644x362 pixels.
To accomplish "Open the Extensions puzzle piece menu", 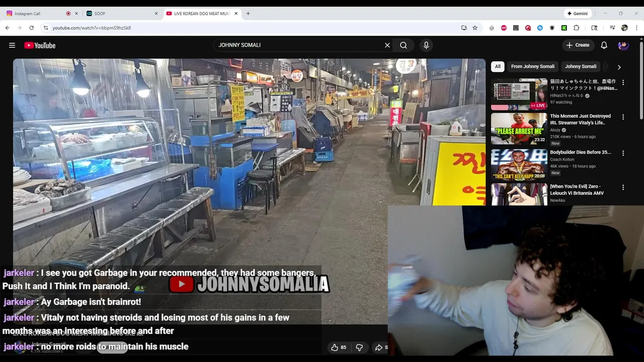I will (x=577, y=28).
